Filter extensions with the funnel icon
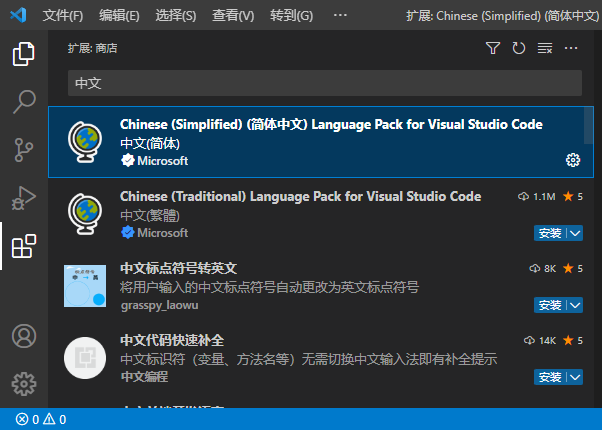This screenshot has height=430, width=602. 493,48
